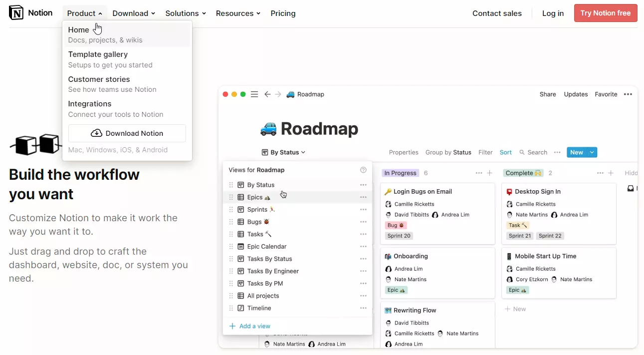Click the Search field in the Roadmap toolbar
Viewport: 644px width, 355px height.
pos(533,152)
